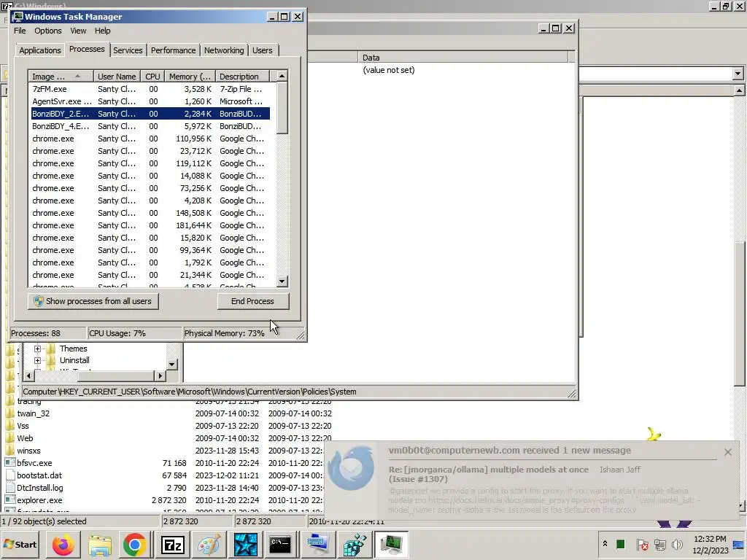Select the AgentSvr.exe process row
Image resolution: width=747 pixels, height=560 pixels.
[150, 101]
